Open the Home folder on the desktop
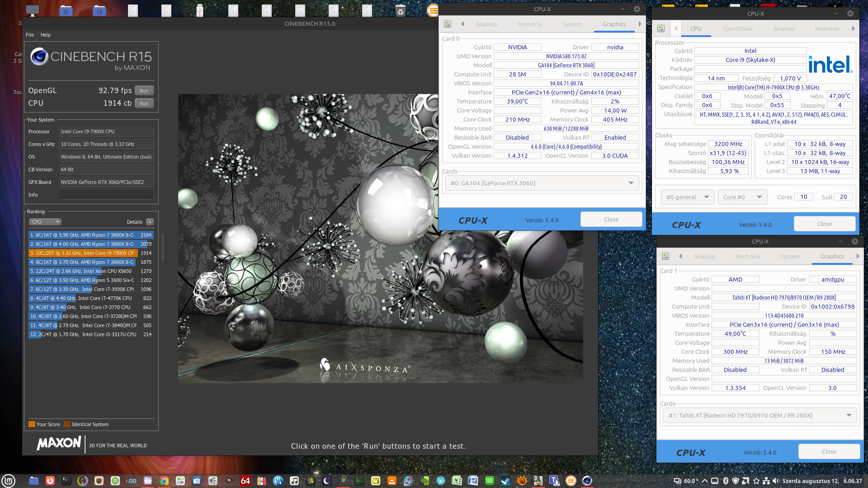The width and height of the screenshot is (868, 488). [x=66, y=10]
